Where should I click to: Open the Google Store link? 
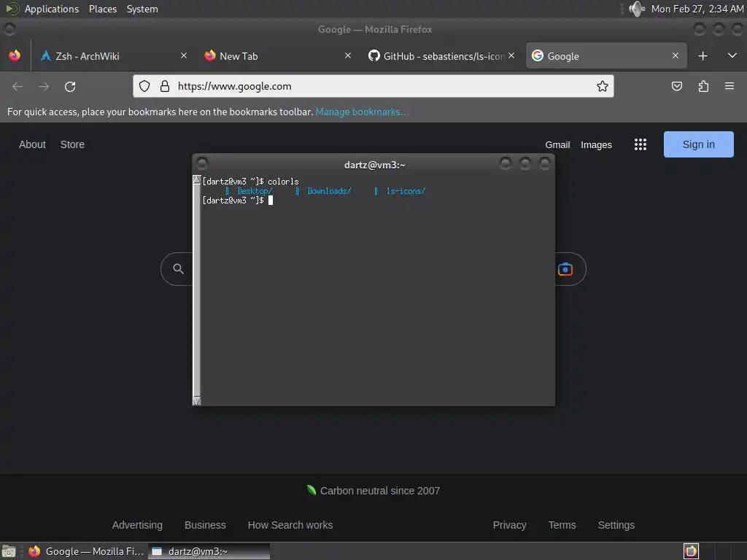coord(72,144)
